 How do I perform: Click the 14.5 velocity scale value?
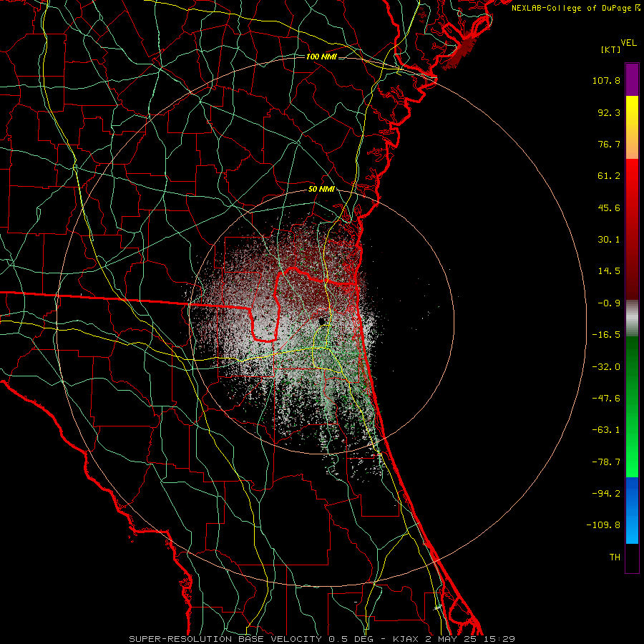coord(609,271)
